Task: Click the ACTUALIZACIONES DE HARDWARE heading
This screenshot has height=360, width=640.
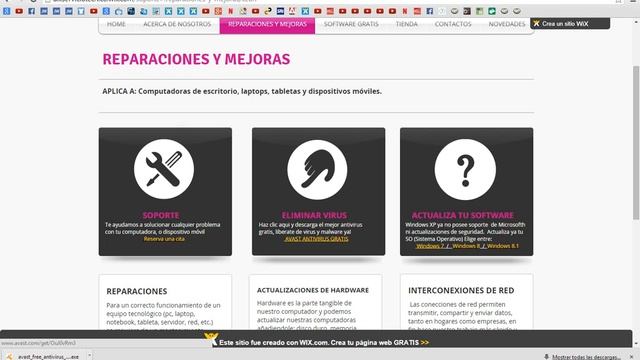Action: point(313,290)
